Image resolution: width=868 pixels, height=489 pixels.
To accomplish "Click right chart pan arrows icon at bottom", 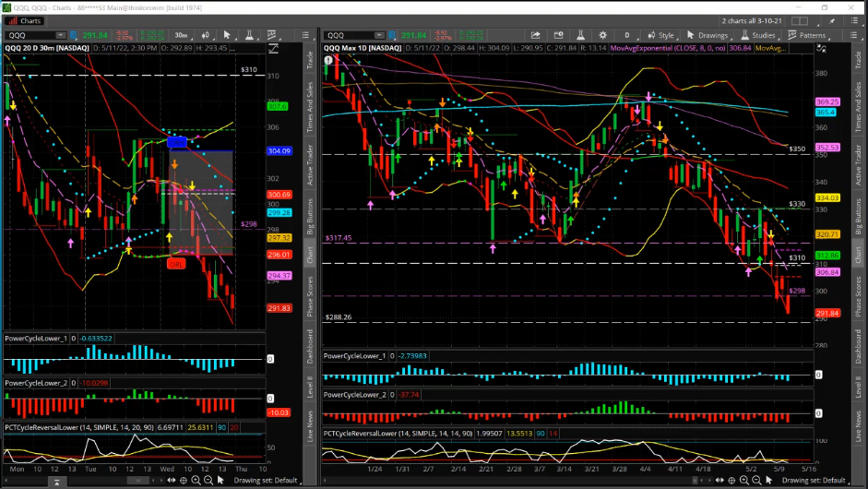I will tap(719, 480).
